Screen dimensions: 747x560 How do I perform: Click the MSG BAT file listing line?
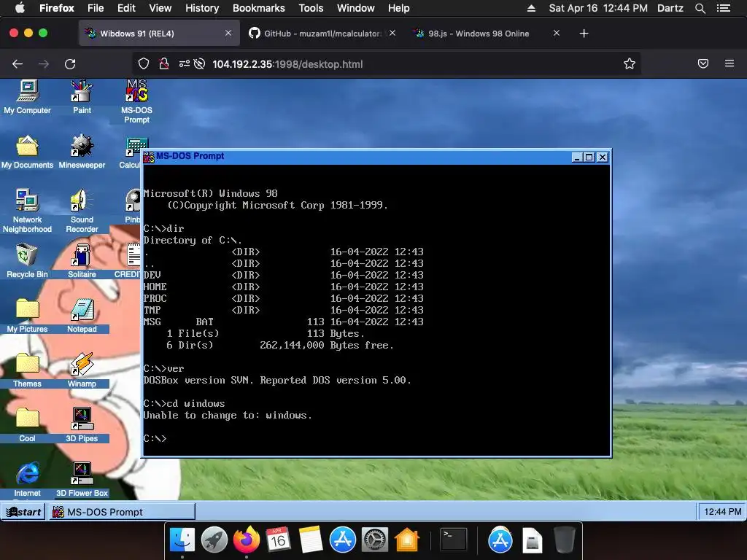[284, 322]
